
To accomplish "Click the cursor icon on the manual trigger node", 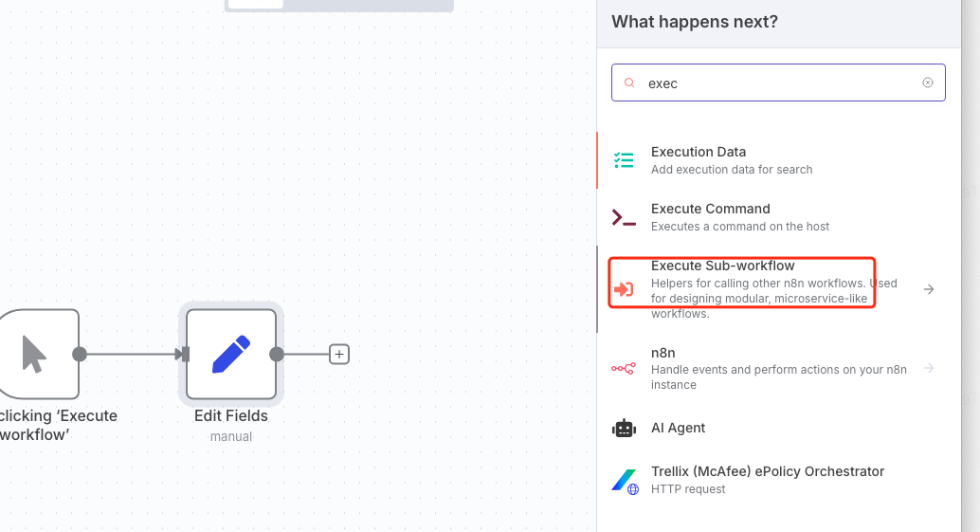I will pyautogui.click(x=34, y=354).
